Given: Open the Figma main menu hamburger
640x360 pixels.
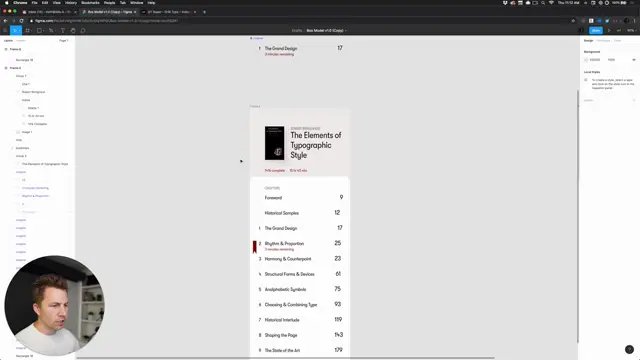Looking at the screenshot, I should point(5,31).
